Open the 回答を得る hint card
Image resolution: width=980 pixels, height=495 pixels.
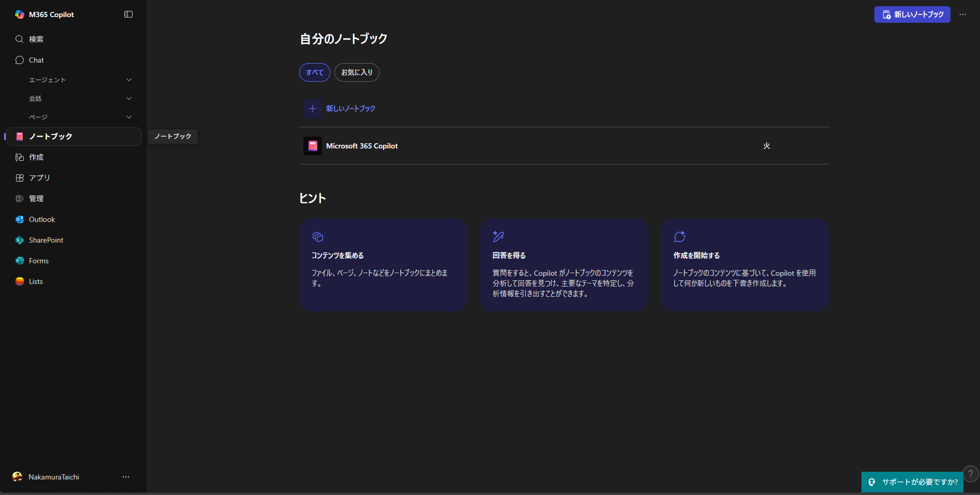pos(564,265)
